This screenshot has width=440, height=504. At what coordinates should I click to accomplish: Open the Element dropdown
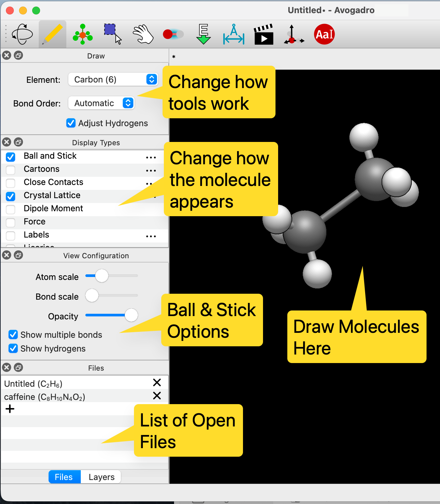pos(113,79)
